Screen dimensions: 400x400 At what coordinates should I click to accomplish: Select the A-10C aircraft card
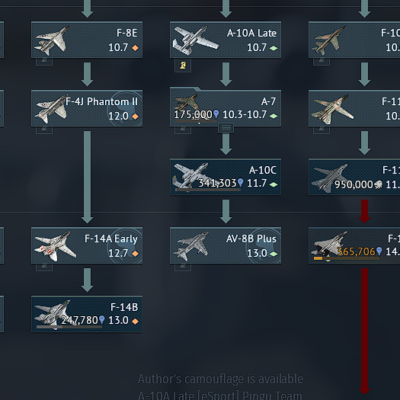[225, 177]
